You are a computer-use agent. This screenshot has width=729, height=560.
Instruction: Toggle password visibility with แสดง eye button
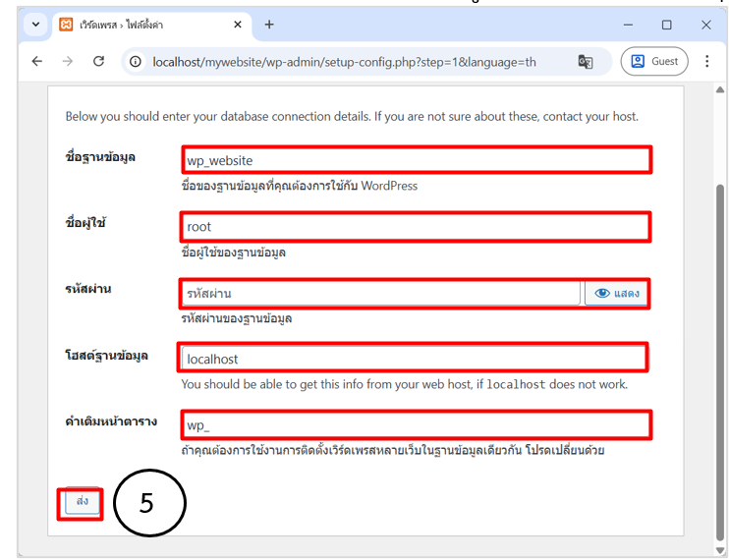click(618, 293)
